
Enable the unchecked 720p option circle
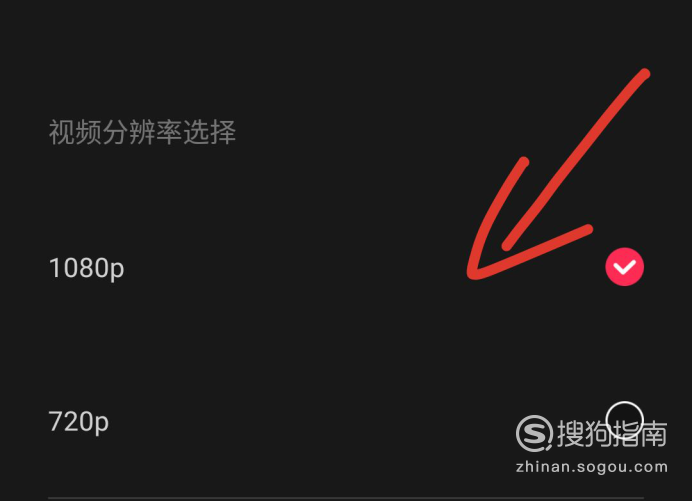click(624, 421)
